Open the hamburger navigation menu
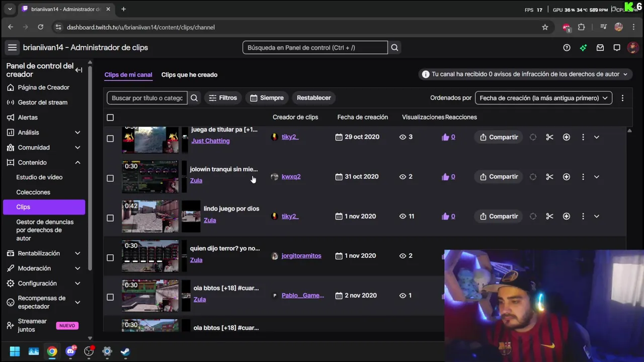644x362 pixels. [12, 47]
